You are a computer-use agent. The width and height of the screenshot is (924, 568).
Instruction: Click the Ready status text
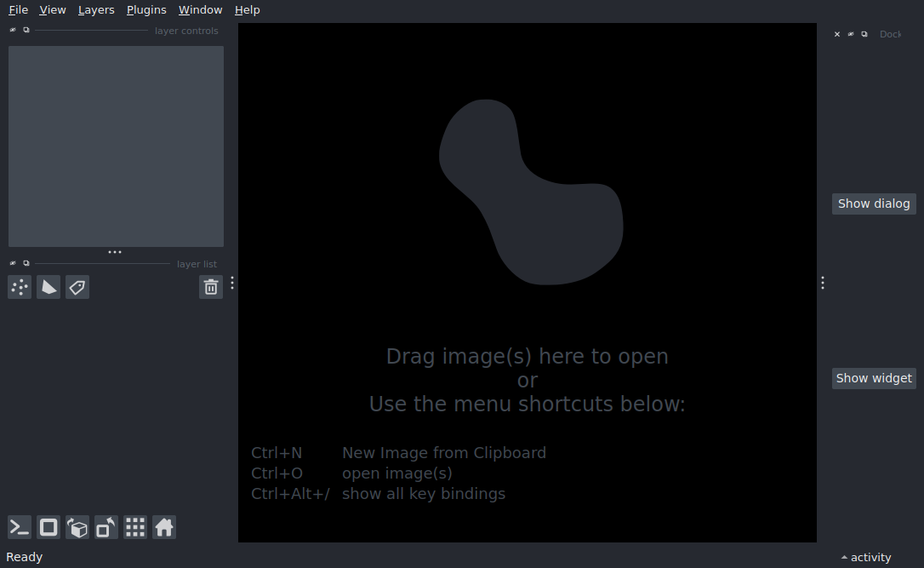click(24, 558)
